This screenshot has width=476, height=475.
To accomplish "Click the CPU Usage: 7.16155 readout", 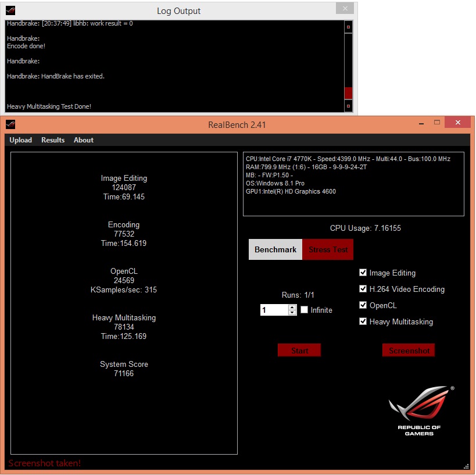I will tap(365, 228).
